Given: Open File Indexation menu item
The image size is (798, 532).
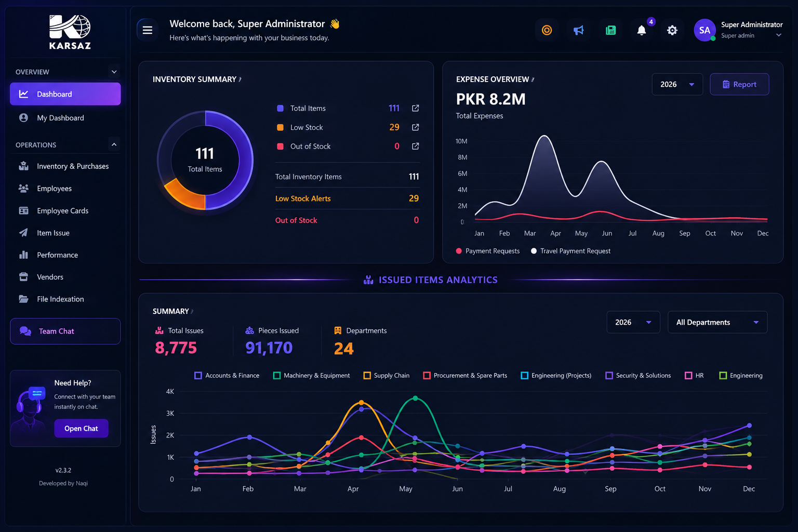Looking at the screenshot, I should click(x=65, y=299).
